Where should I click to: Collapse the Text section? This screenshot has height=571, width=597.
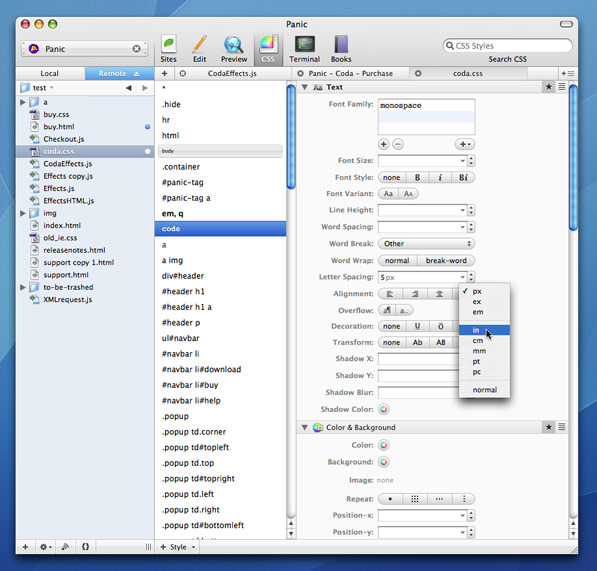(305, 87)
